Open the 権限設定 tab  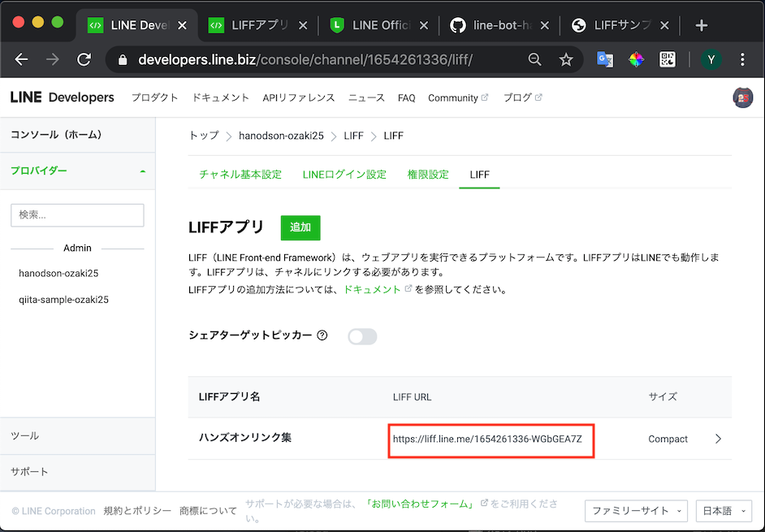click(428, 175)
